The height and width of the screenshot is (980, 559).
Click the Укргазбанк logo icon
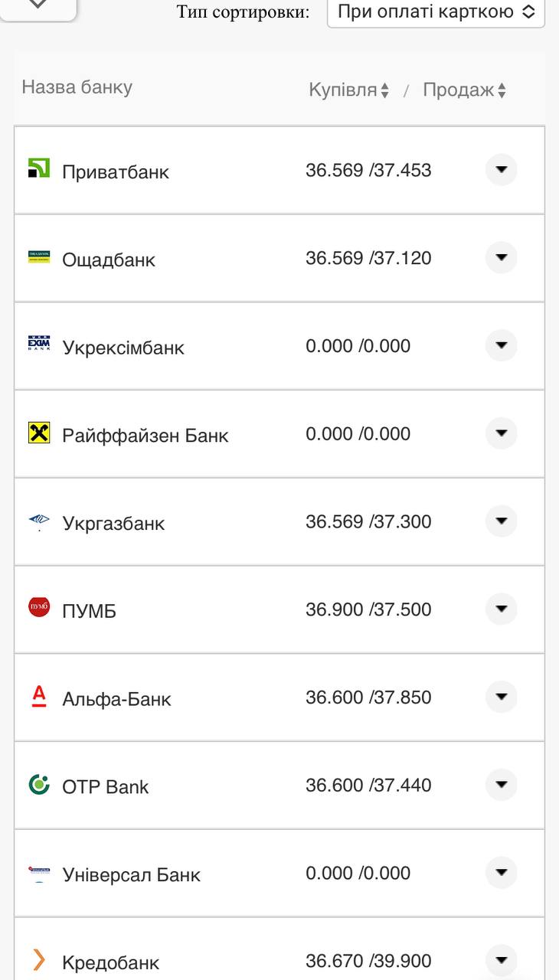(x=39, y=521)
